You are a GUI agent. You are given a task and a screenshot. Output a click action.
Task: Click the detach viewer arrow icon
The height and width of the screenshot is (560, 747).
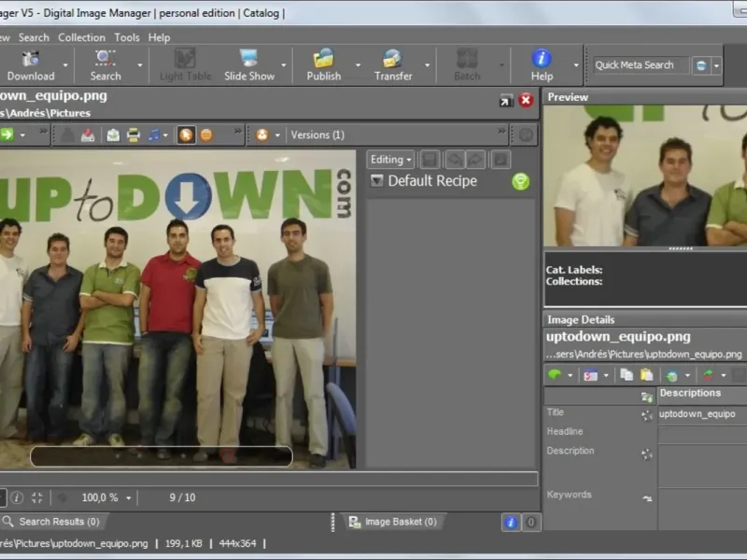point(506,101)
